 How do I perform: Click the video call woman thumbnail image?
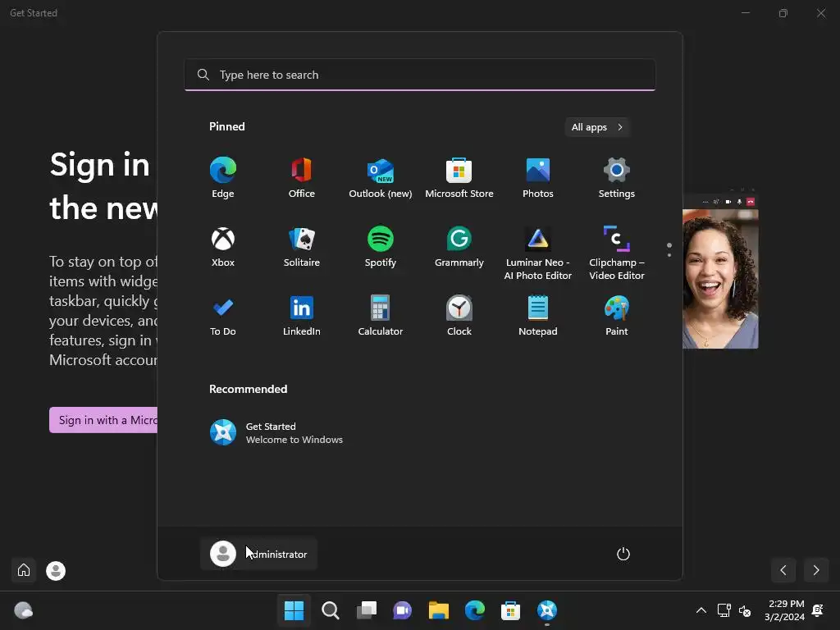720,279
